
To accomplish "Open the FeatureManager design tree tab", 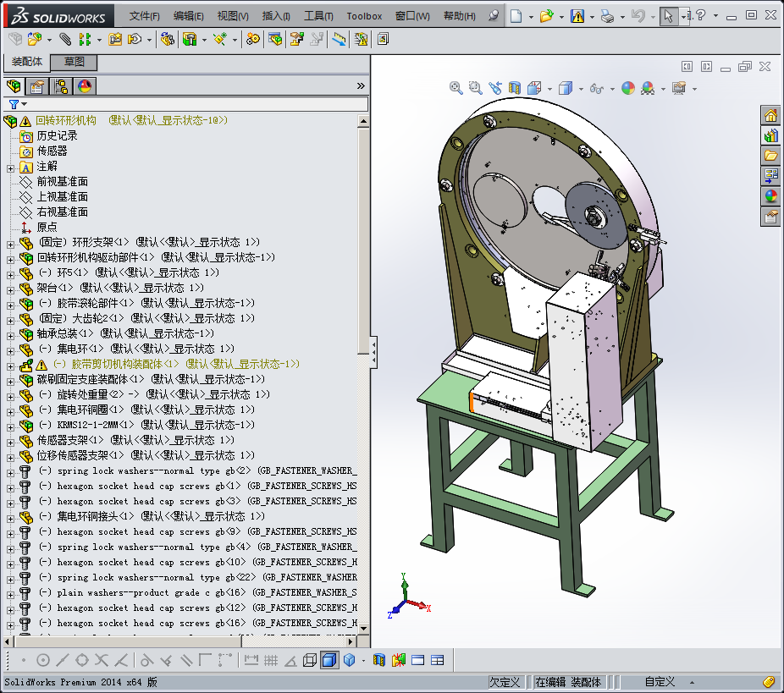I will (14, 86).
